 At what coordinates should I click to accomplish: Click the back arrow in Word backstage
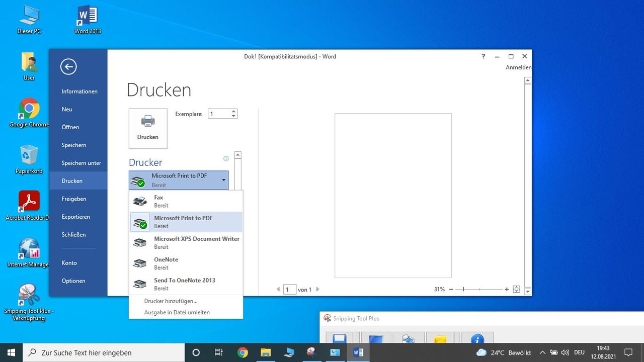tap(68, 66)
